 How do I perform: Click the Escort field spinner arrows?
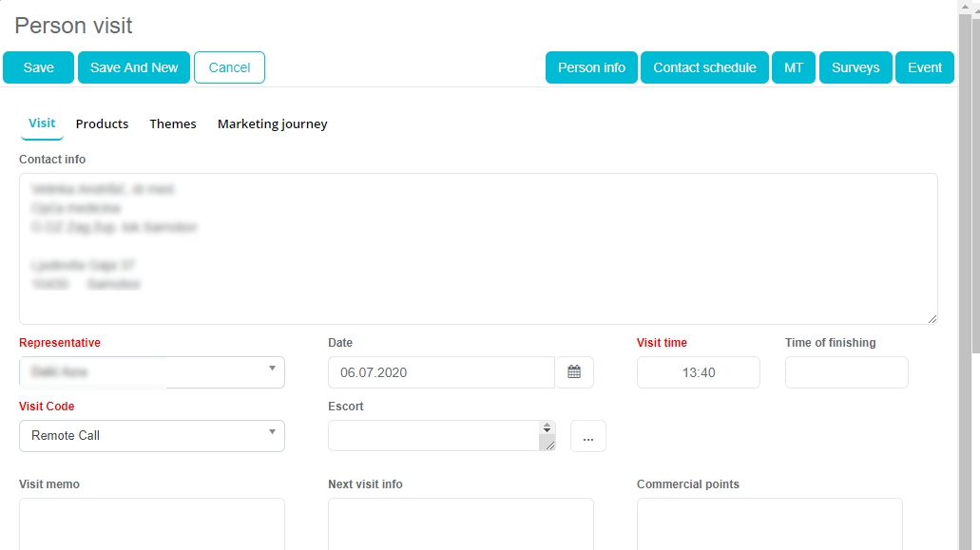[x=547, y=428]
